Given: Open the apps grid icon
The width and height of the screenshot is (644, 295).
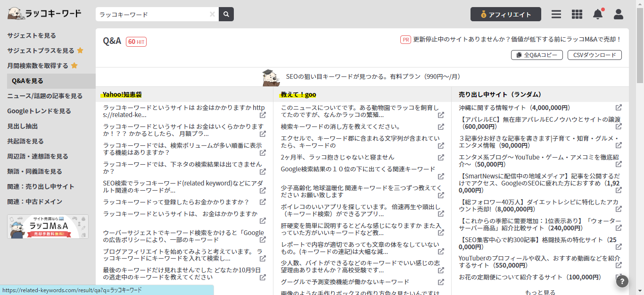Looking at the screenshot, I should coord(577,14).
